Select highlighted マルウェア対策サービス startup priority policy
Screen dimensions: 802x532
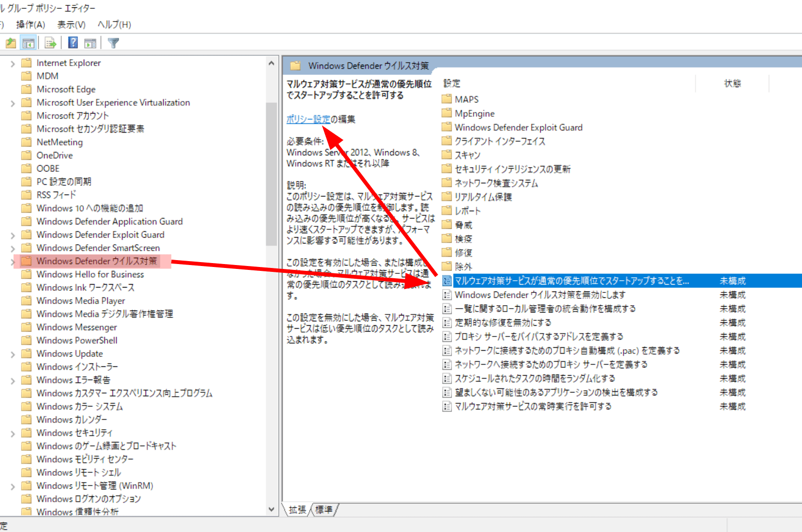(x=572, y=281)
